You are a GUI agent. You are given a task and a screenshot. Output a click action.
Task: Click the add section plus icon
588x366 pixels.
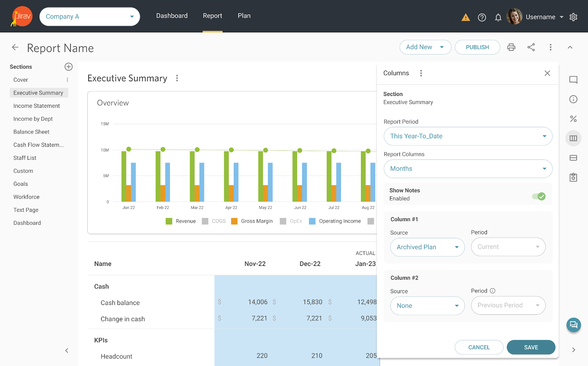coord(68,67)
